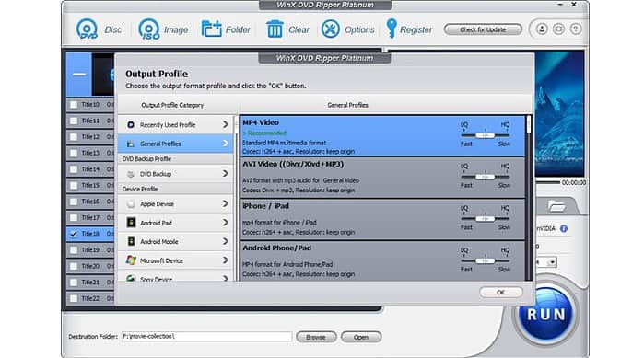Add a DVD Folder source
644x358 pixels.
[x=212, y=29]
